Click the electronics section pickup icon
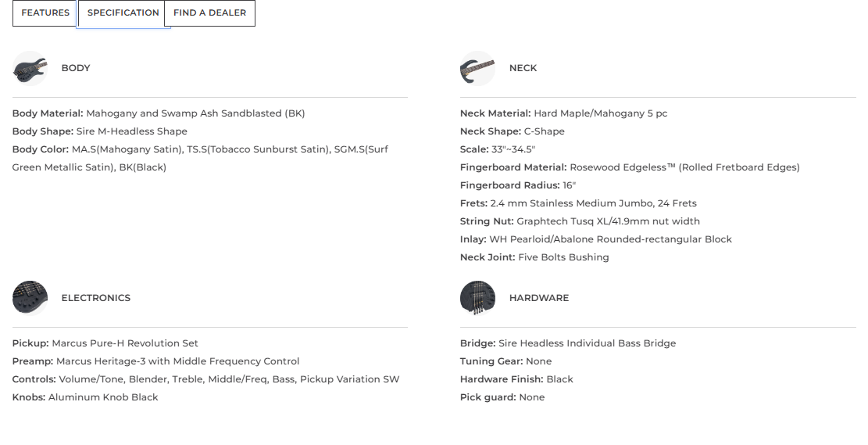The width and height of the screenshot is (868, 445). click(x=30, y=298)
